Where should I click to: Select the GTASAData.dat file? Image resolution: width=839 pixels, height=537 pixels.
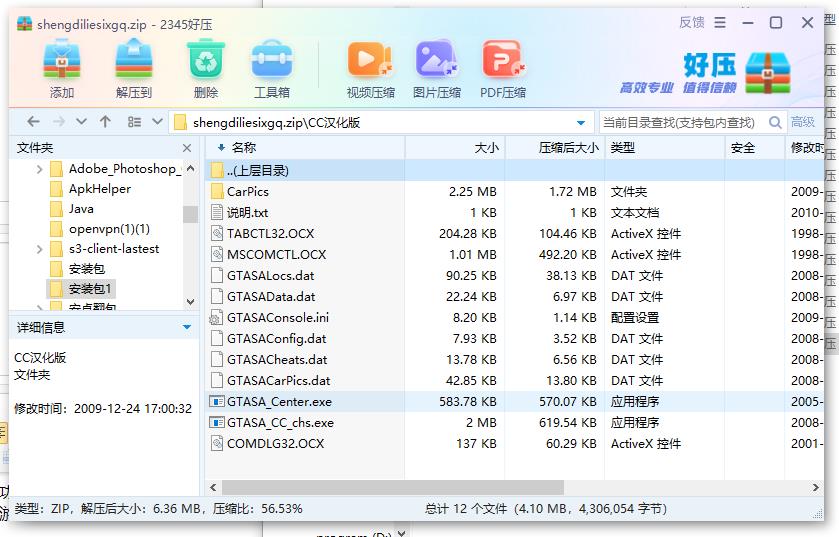pos(271,296)
